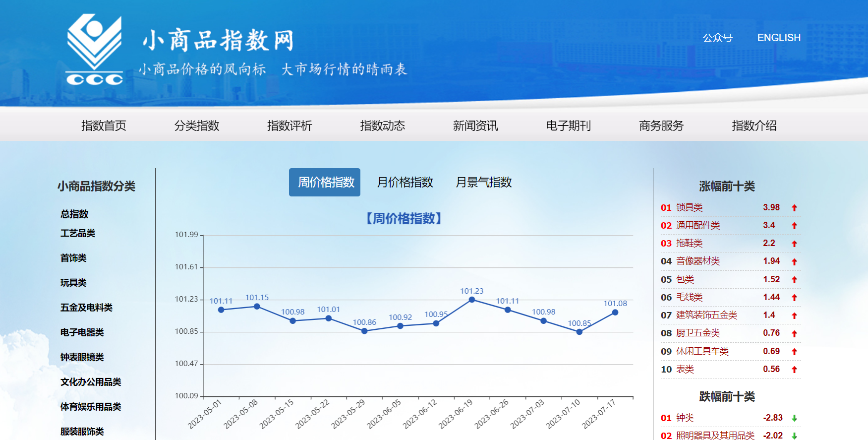Open the 服装服饰类 category
Screen dimensions: 868x440
click(x=82, y=432)
